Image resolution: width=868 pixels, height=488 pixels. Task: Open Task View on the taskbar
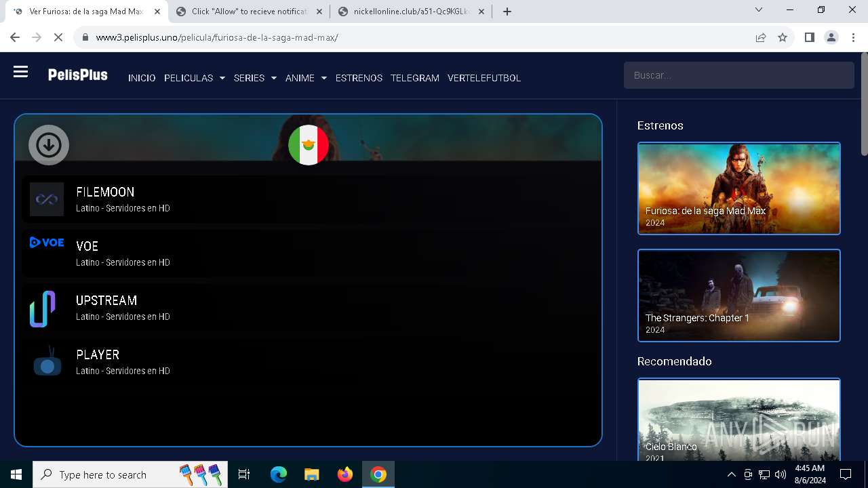[x=244, y=474]
